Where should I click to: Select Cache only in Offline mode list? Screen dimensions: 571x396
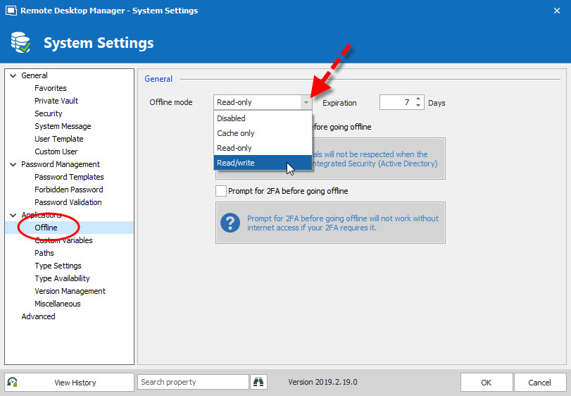[263, 133]
